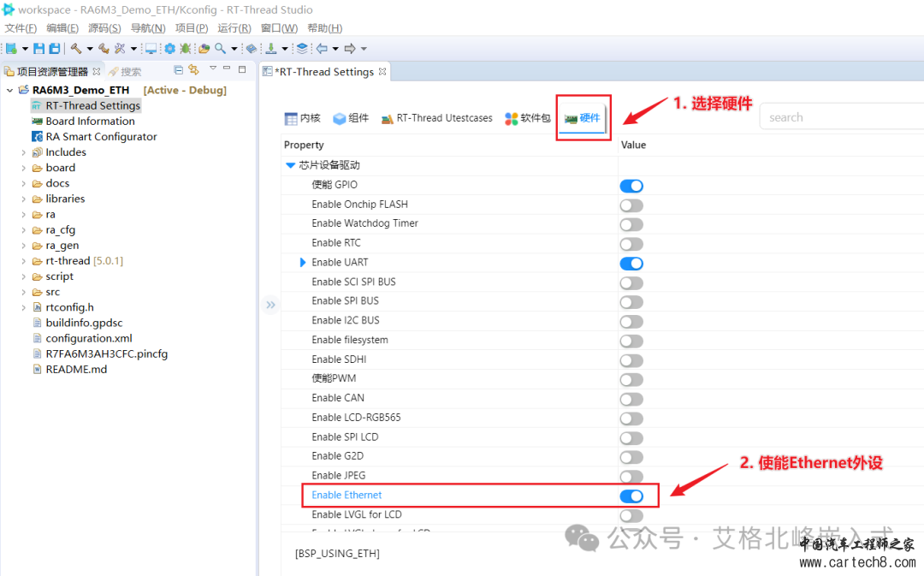
Task: Collapse the 芯片设备驱动 section
Action: tap(290, 165)
